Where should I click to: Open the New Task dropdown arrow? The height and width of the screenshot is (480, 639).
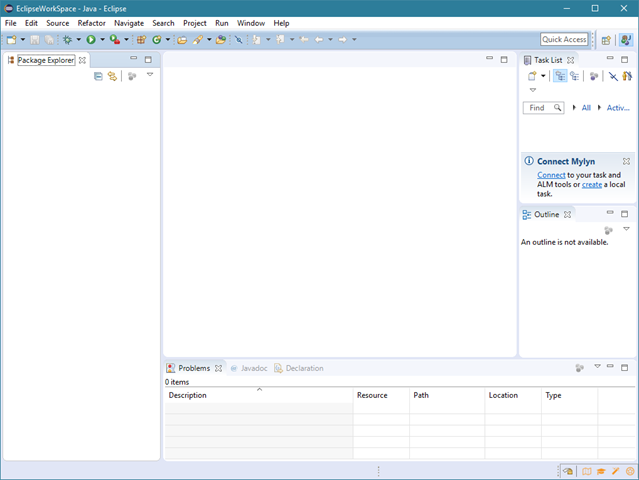(x=543, y=76)
